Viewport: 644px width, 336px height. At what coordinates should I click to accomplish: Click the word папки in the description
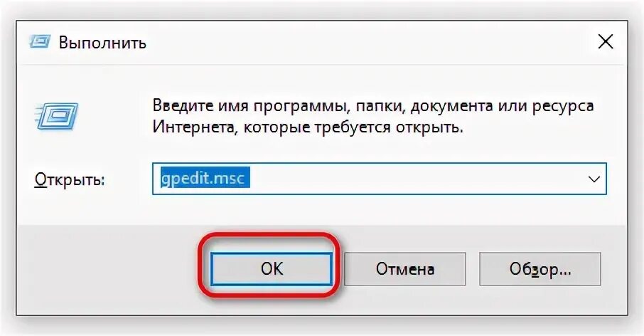coord(380,107)
